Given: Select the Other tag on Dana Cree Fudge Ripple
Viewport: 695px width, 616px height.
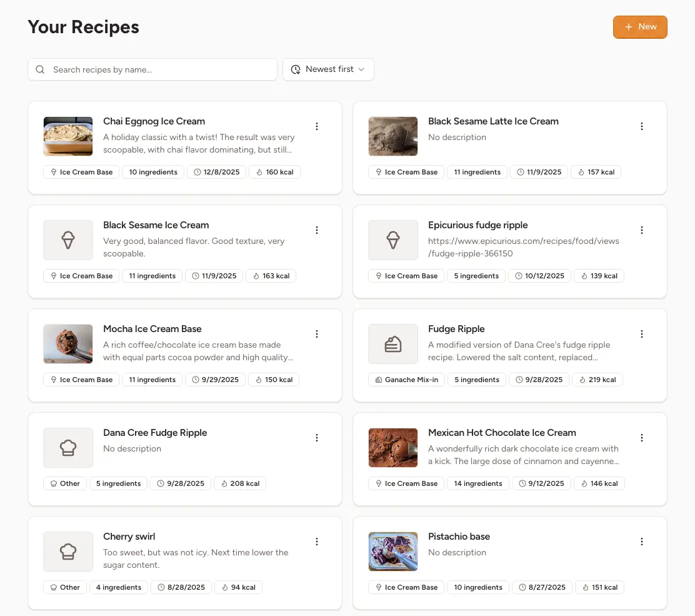Looking at the screenshot, I should pos(64,483).
